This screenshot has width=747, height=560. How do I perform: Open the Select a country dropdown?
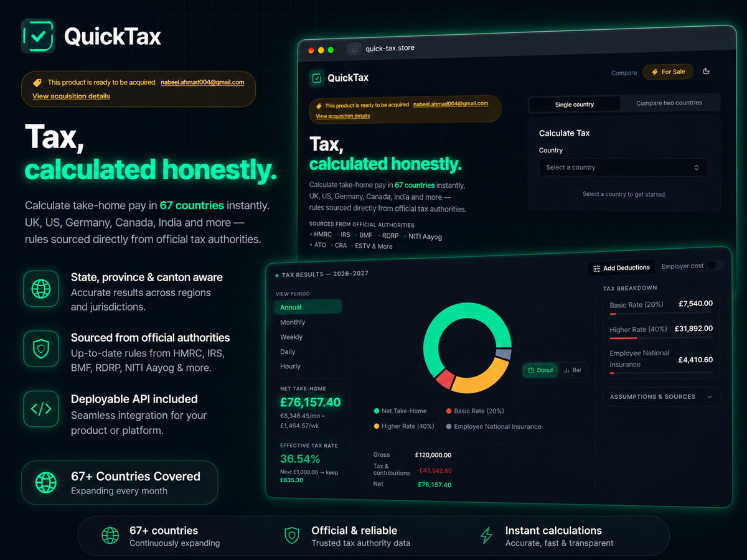click(x=623, y=167)
